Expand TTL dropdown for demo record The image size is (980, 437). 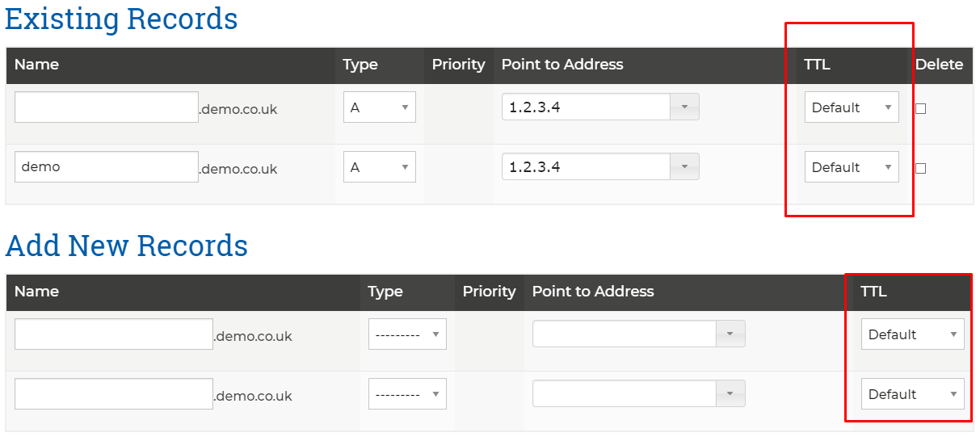click(x=852, y=167)
